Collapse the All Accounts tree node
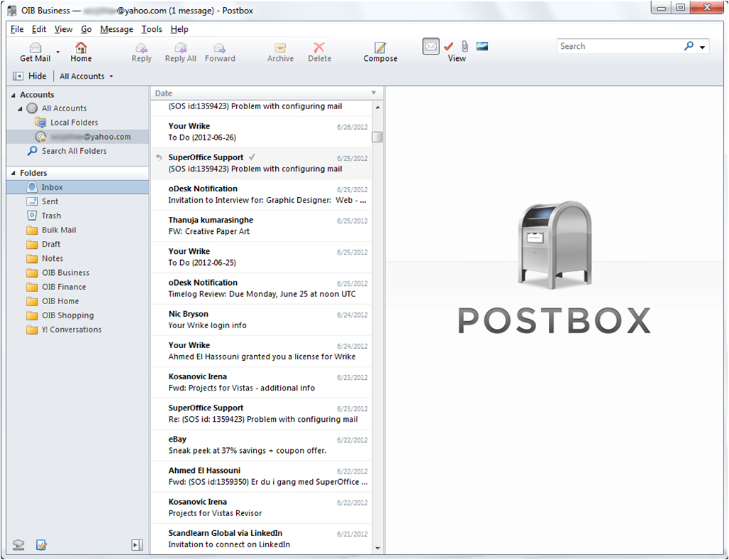 tap(20, 108)
